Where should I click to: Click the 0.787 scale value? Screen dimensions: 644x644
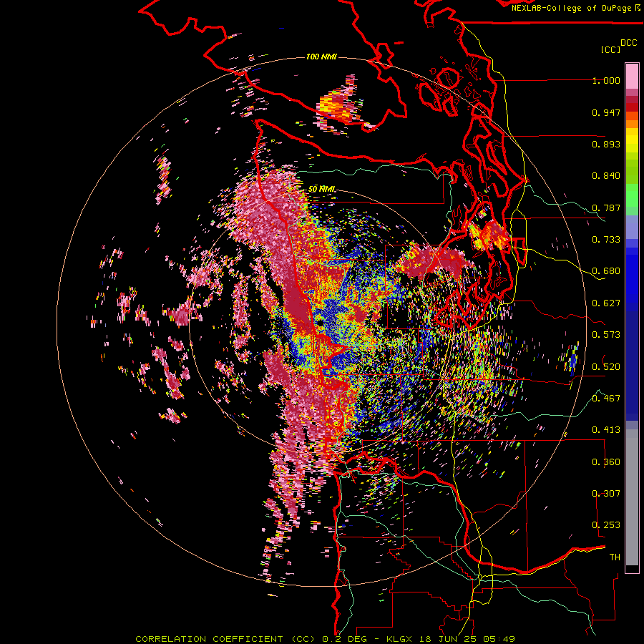tap(606, 208)
